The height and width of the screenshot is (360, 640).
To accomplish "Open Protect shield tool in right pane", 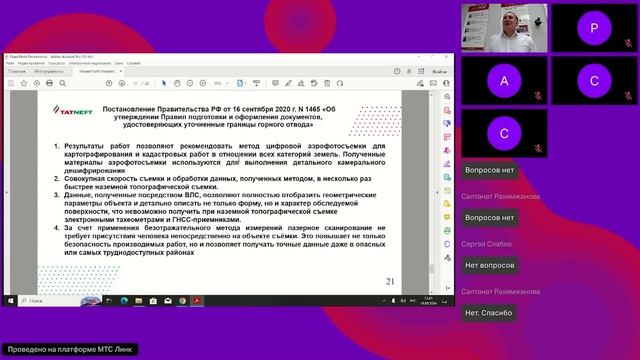I will coord(447,244).
